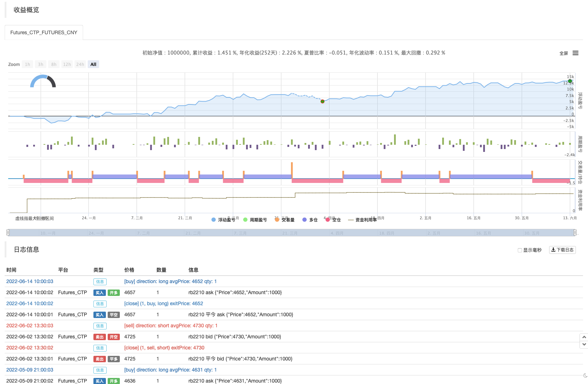Open the chart hamburger menu
The image size is (588, 384).
pyautogui.click(x=576, y=53)
